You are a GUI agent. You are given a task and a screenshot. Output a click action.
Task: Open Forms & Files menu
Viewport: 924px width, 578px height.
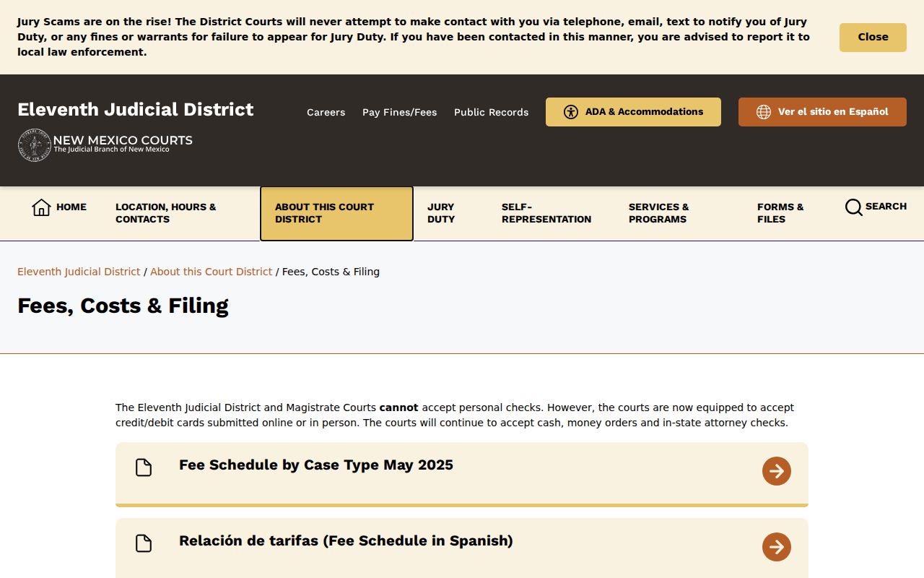coord(780,213)
